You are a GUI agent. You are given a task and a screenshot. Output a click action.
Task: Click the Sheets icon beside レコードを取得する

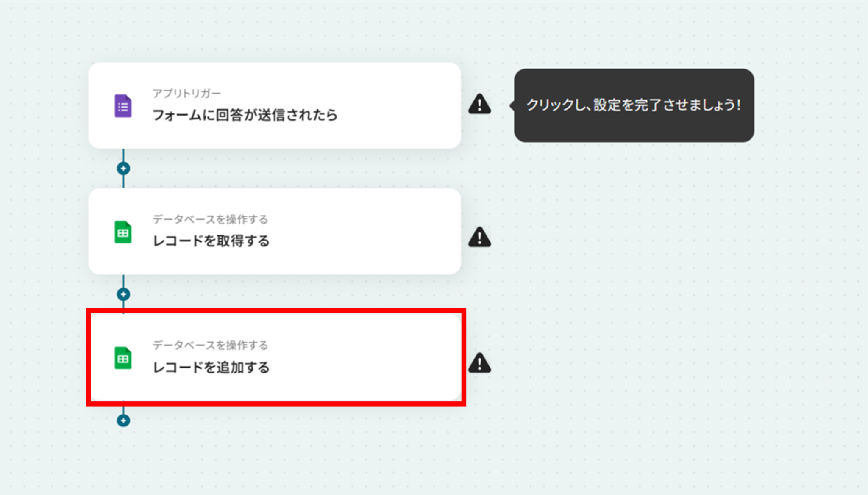pos(123,232)
